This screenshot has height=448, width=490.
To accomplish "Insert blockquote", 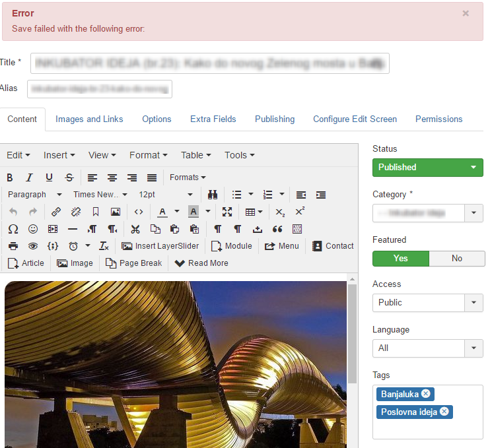I will click(277, 229).
